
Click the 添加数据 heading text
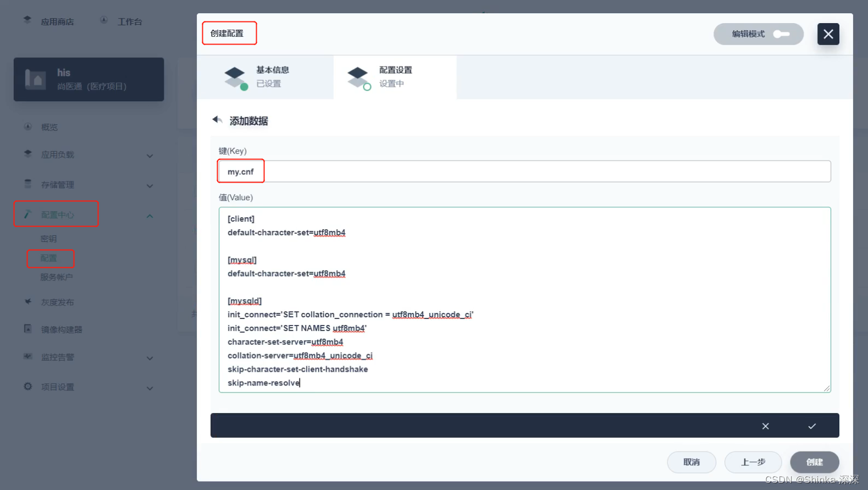click(x=248, y=121)
